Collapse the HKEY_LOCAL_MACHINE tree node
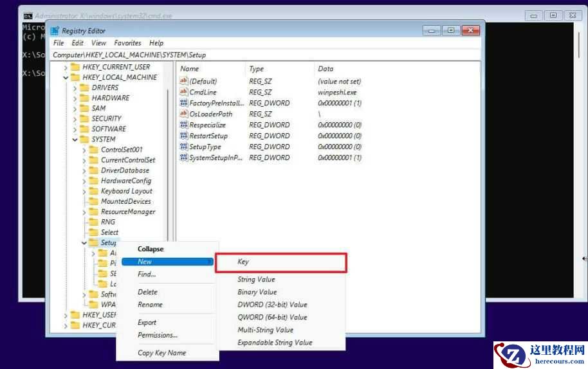Screen dimensions: 588x369 (66, 78)
